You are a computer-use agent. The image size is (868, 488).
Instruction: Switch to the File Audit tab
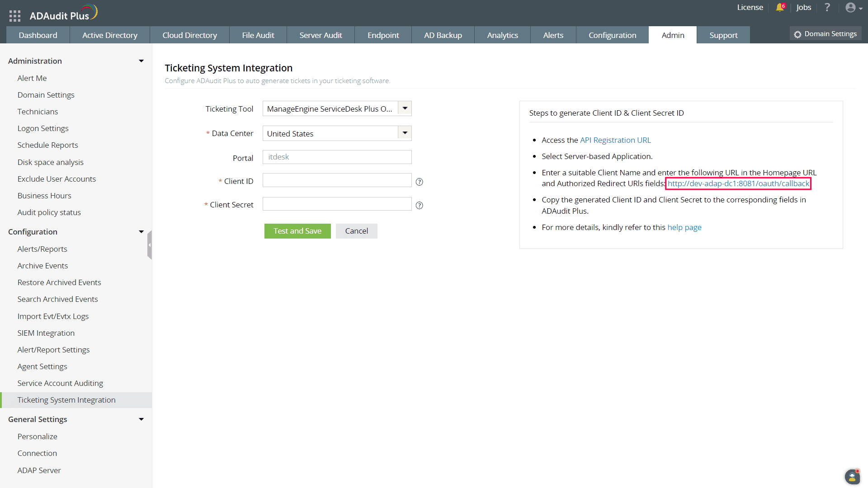pos(258,35)
